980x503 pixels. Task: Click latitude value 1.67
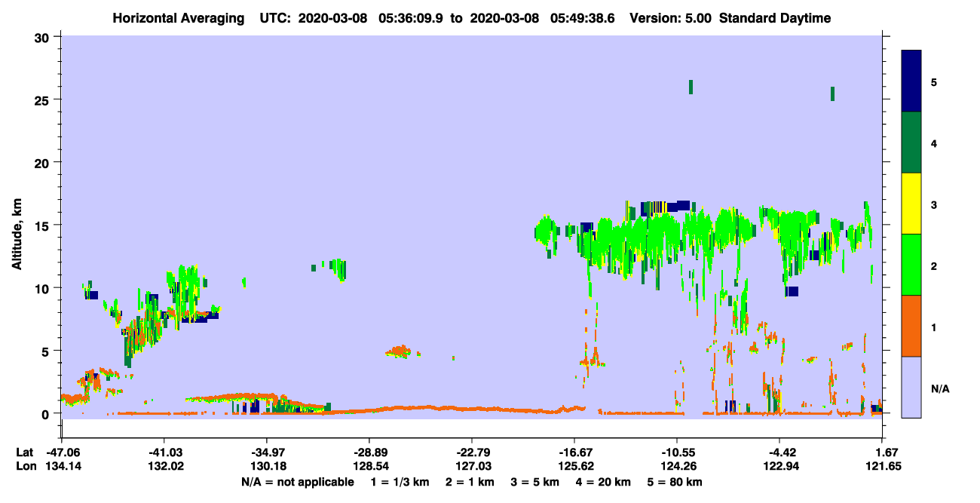[884, 452]
